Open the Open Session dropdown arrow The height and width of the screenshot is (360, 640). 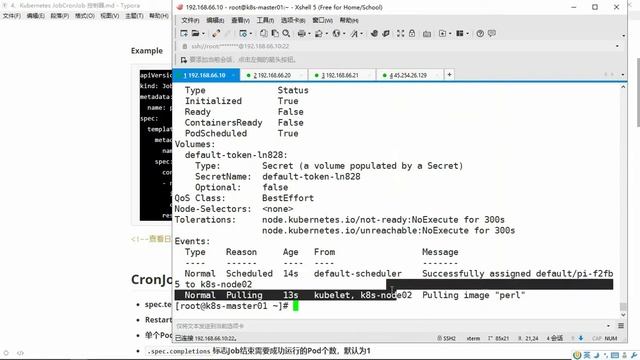pos(204,34)
